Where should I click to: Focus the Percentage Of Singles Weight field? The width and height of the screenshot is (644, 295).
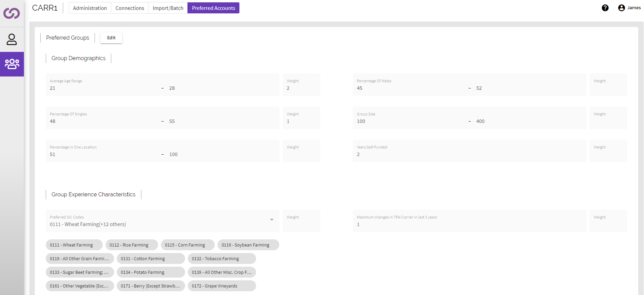(x=301, y=121)
